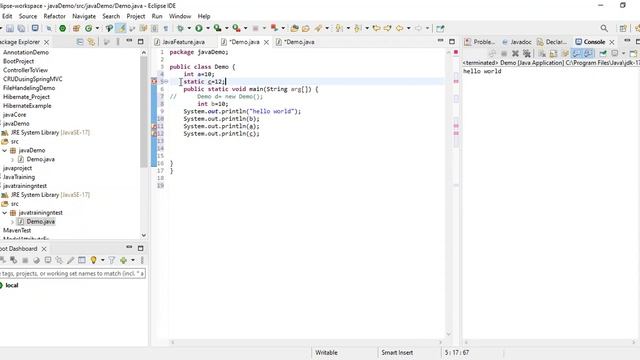
Task: Click the Boot Dashboard lightbulb icon
Action: coord(93,260)
